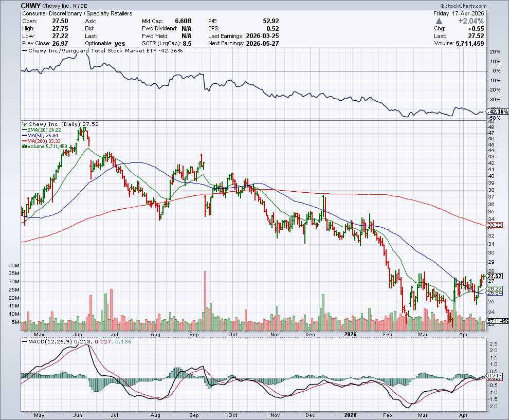Click the SCTR (LrgCap) value 8.5
The width and height of the screenshot is (509, 420).
pos(187,44)
